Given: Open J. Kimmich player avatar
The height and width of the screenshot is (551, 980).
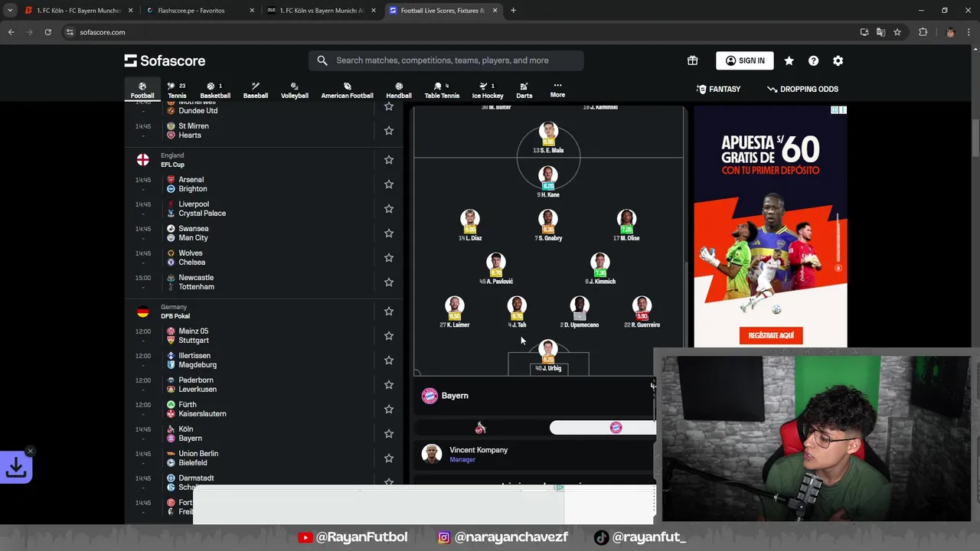Looking at the screenshot, I should coord(600,262).
